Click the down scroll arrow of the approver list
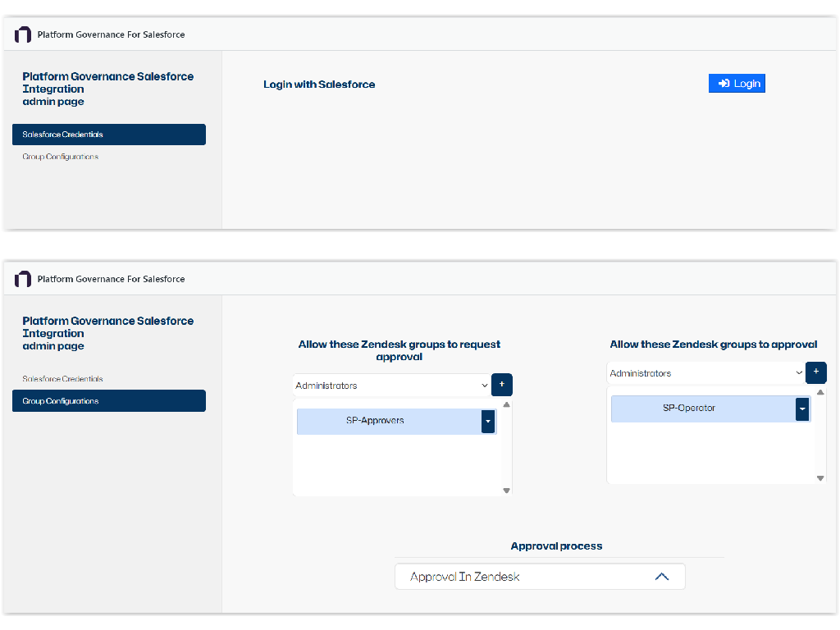 coord(819,477)
